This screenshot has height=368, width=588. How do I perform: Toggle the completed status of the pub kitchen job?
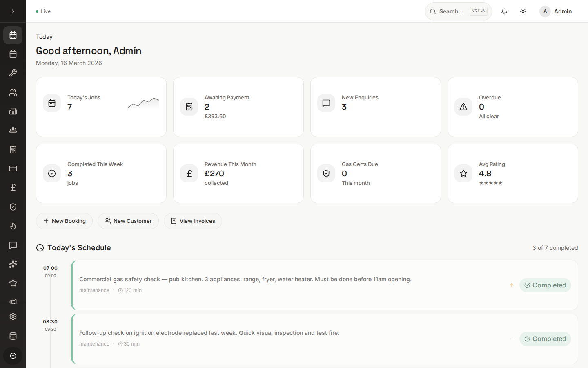click(545, 285)
